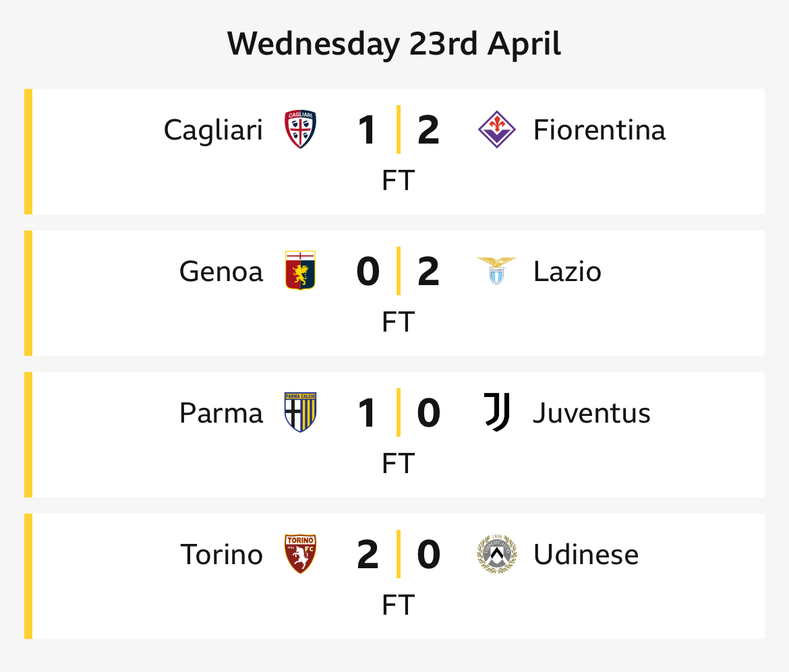This screenshot has height=672, width=789.
Task: Click FT status under Genoa vs Lazio
Action: point(399,322)
